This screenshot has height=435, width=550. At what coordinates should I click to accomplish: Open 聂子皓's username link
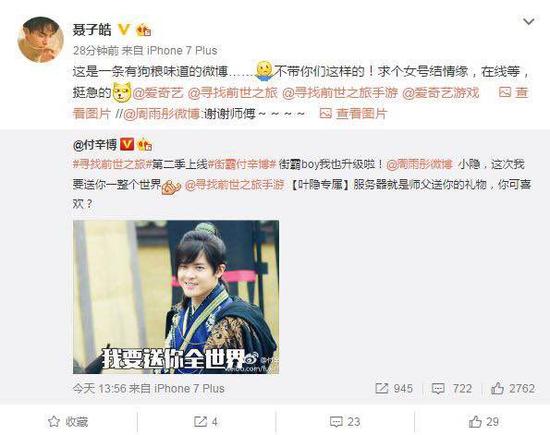point(92,29)
